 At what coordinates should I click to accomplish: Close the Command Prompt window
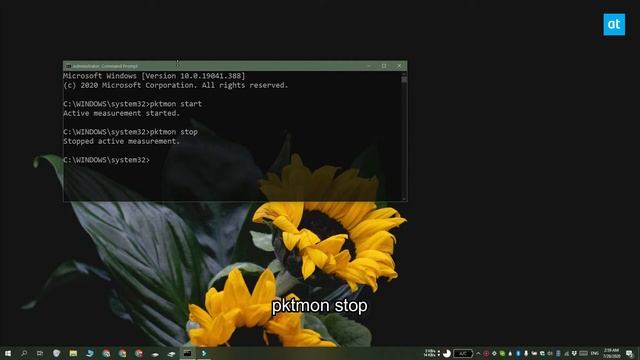pyautogui.click(x=399, y=66)
